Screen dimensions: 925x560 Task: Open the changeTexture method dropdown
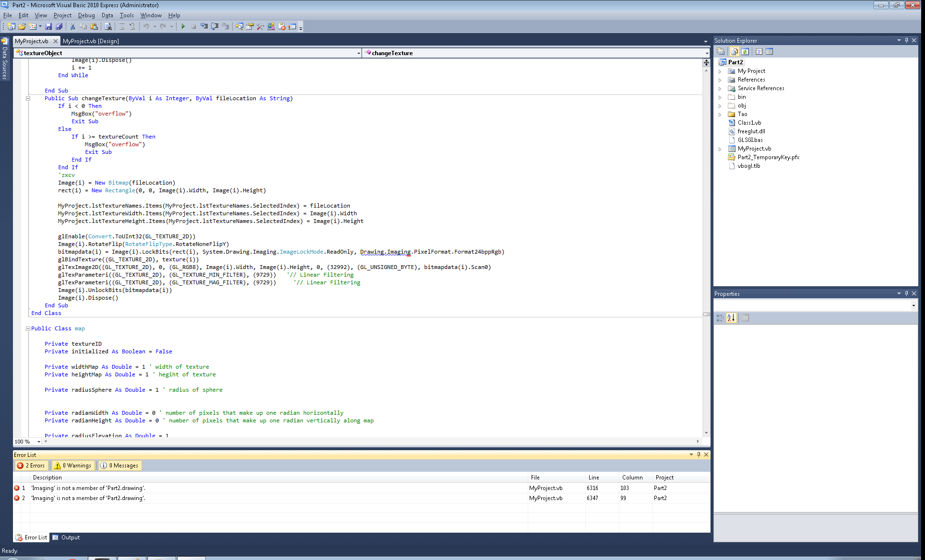707,53
